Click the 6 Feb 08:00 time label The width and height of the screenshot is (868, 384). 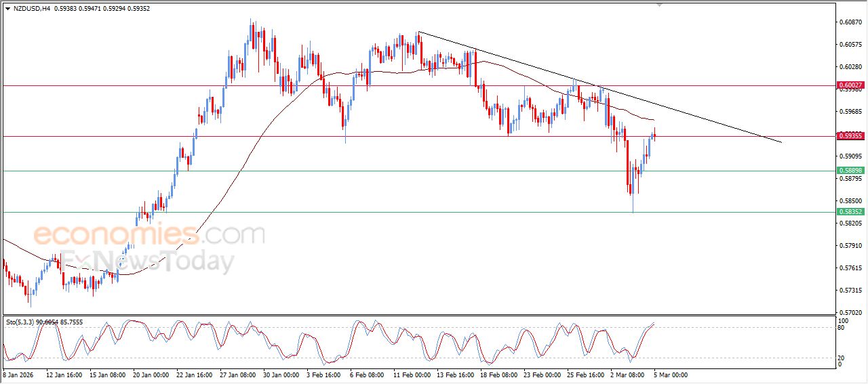366,374
